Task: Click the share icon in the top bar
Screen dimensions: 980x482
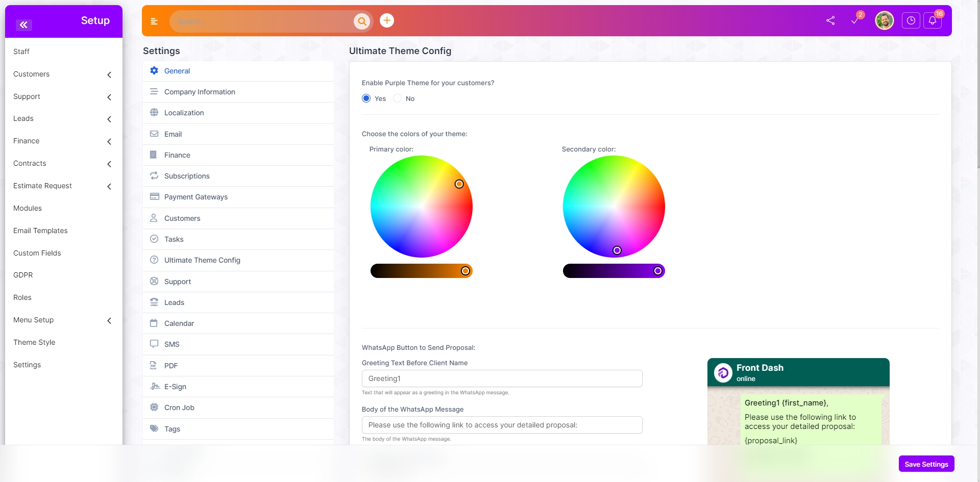Action: coord(830,20)
